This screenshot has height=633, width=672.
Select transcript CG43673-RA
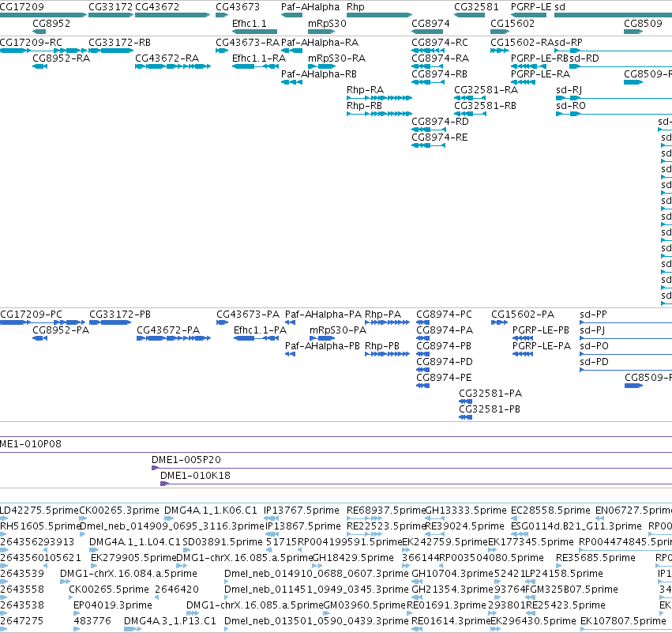coord(247,43)
